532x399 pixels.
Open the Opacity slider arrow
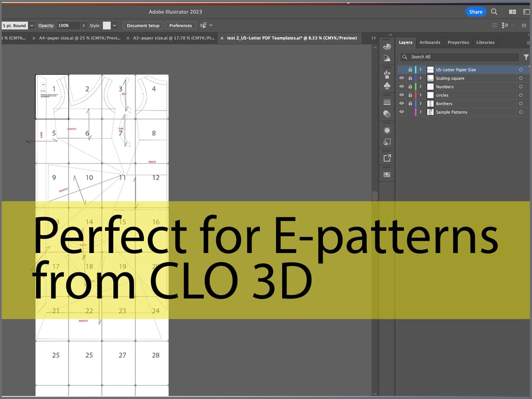click(x=84, y=25)
